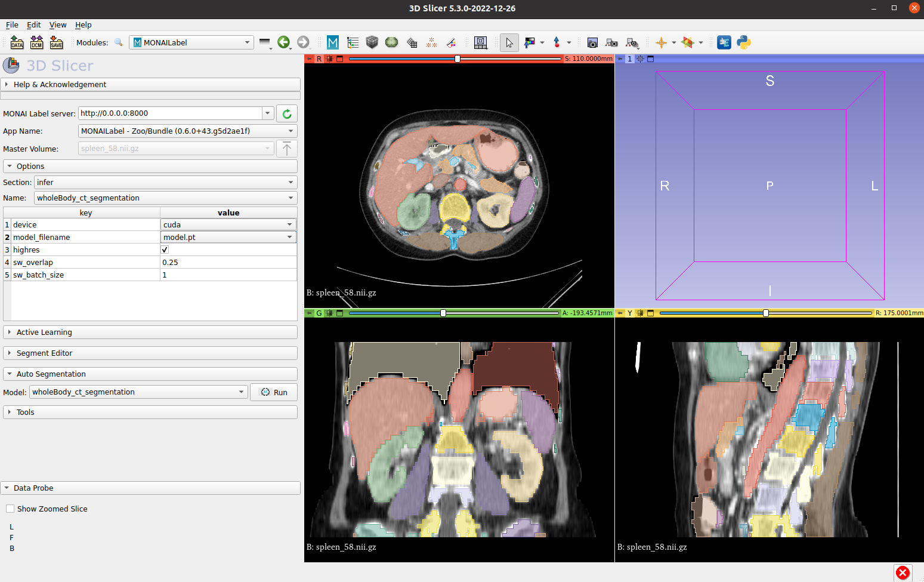Viewport: 924px width, 582px height.
Task: Open the View menu
Action: [58, 25]
